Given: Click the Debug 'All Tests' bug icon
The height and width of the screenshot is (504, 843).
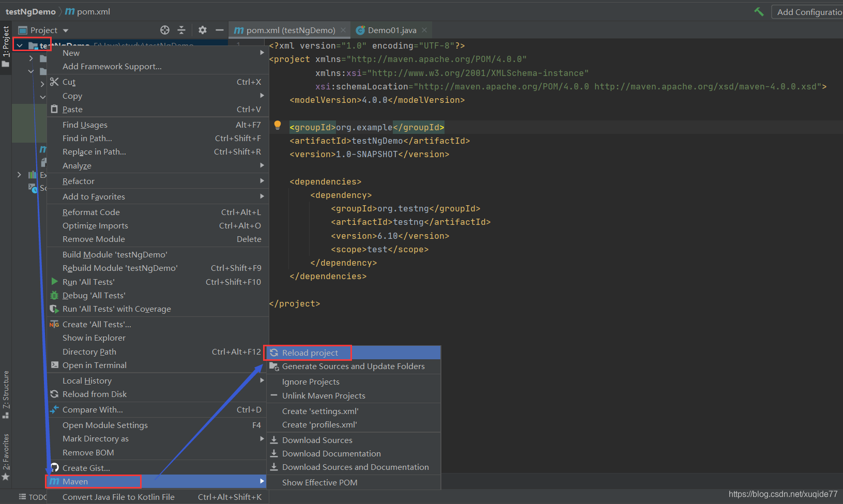Looking at the screenshot, I should pos(54,295).
